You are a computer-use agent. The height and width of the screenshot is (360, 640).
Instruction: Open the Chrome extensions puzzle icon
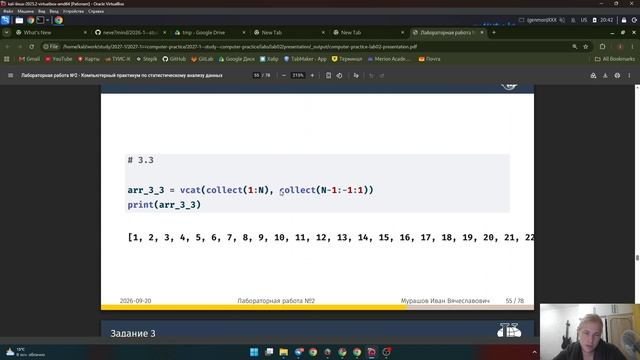(x=602, y=47)
